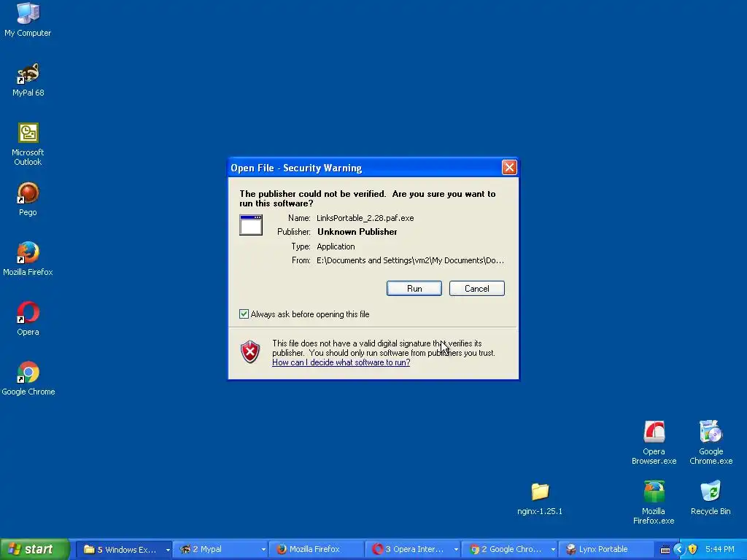Open How can I decide what software link
The image size is (747, 560).
[x=341, y=362]
